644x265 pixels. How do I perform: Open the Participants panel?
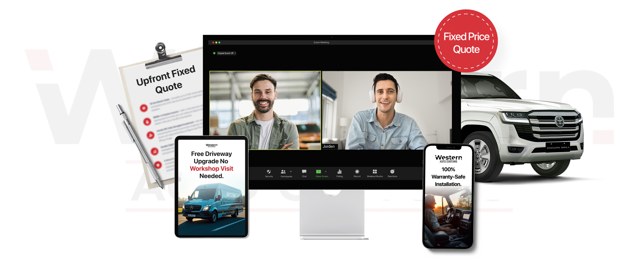point(284,172)
